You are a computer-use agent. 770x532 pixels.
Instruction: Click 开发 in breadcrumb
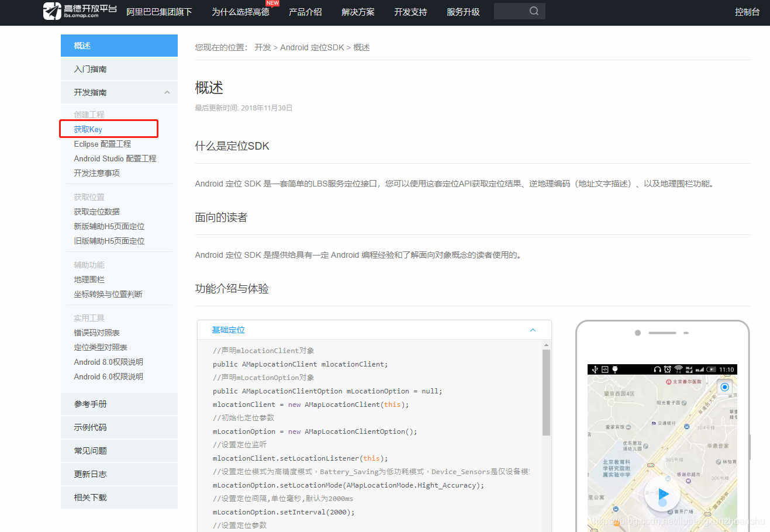[x=263, y=47]
